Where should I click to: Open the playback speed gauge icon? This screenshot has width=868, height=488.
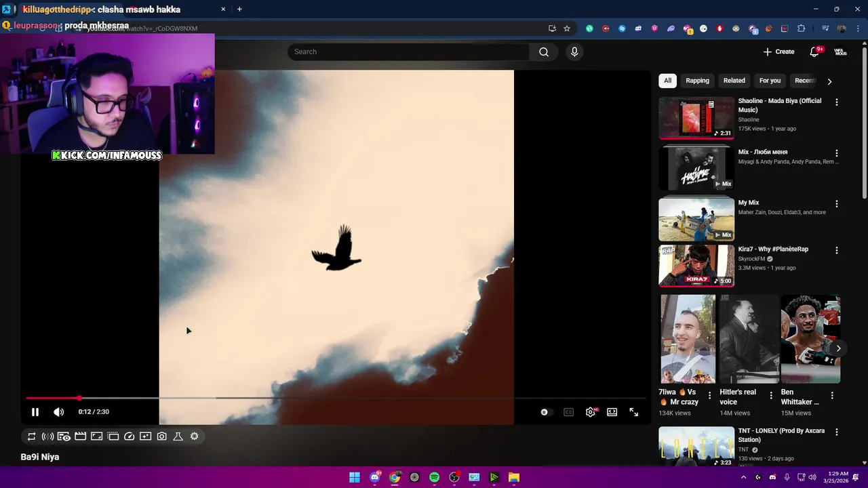129,436
